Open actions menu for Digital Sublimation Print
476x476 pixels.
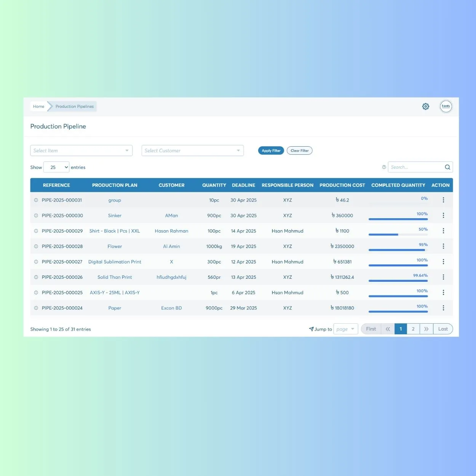point(443,262)
